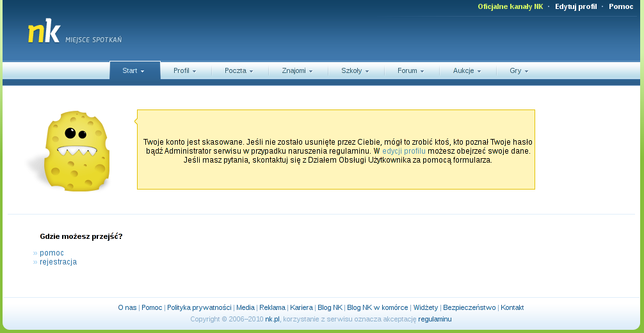Screen dimensions: 644x333
Task: Click Pomoc in the top-right header
Action: coord(621,6)
